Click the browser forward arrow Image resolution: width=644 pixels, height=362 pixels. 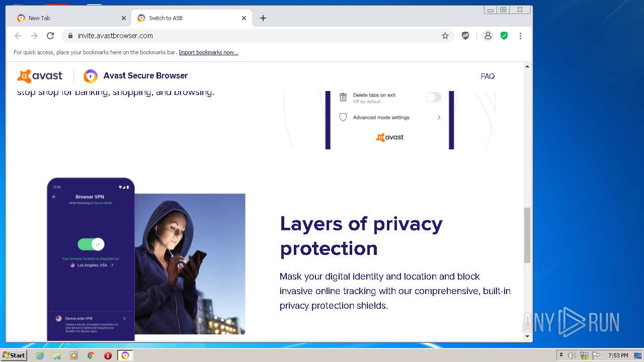coord(34,36)
